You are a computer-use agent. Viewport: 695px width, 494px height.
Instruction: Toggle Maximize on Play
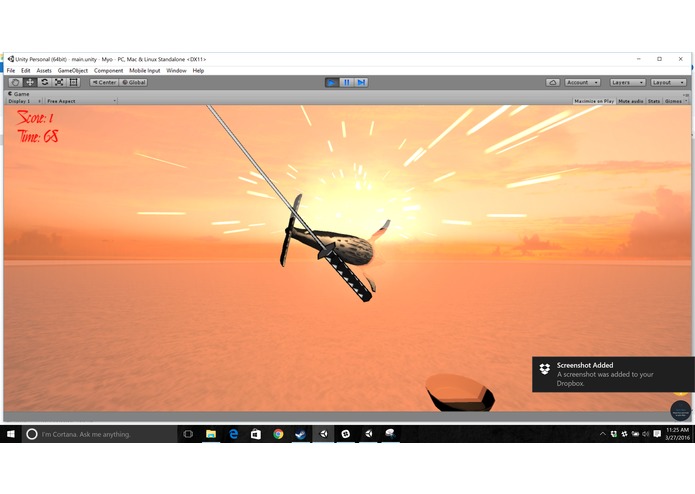click(594, 101)
